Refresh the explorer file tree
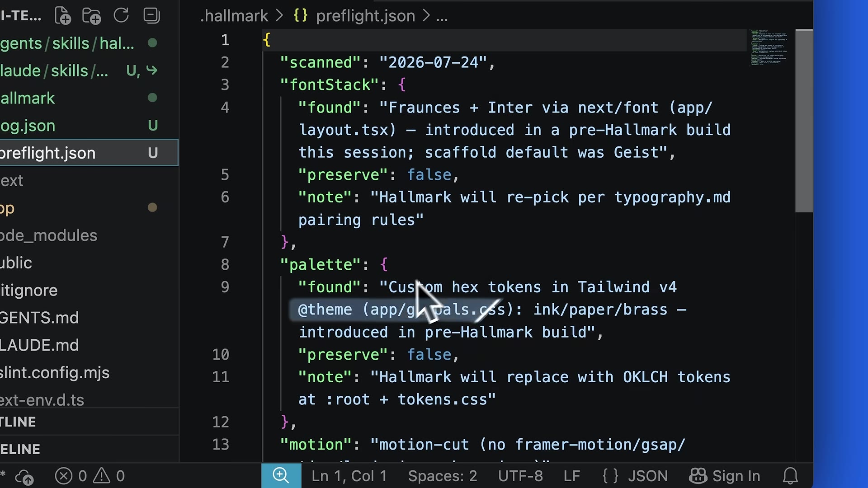 (121, 15)
